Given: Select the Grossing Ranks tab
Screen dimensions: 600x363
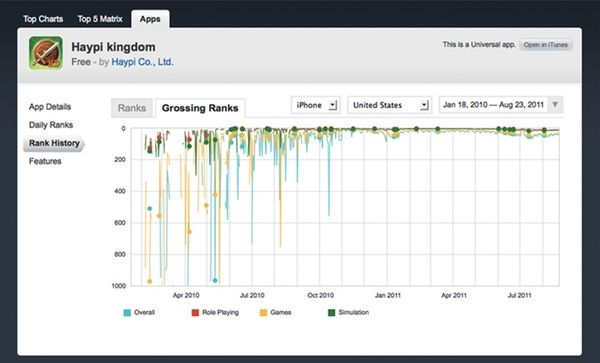Looking at the screenshot, I should pyautogui.click(x=200, y=108).
